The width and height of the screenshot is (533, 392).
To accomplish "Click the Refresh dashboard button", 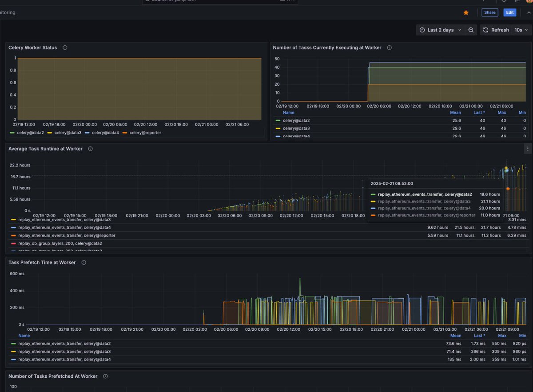I will coord(495,30).
